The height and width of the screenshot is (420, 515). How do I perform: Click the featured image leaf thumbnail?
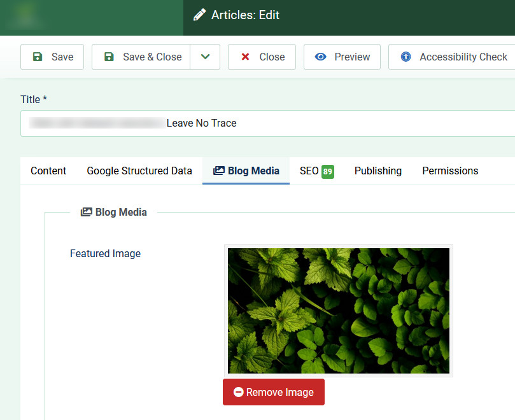(x=339, y=311)
